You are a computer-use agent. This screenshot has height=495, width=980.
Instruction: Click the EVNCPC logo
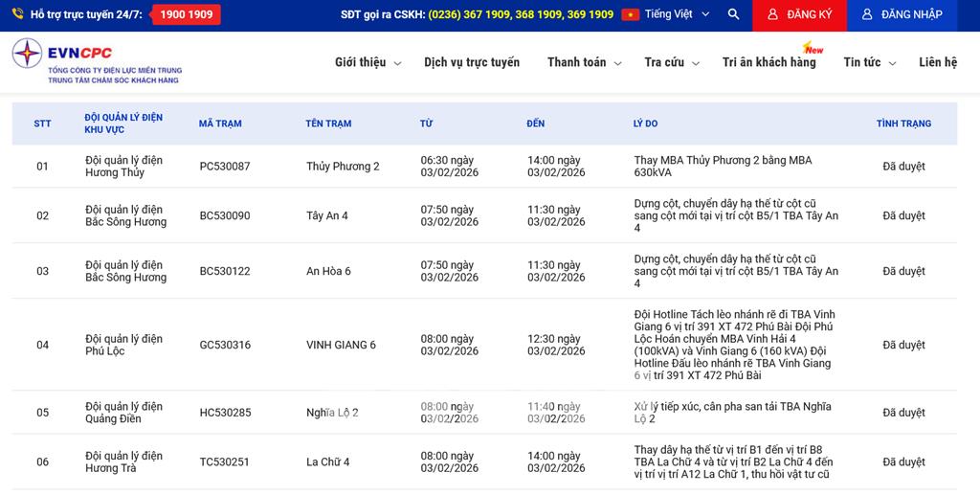pos(96,61)
